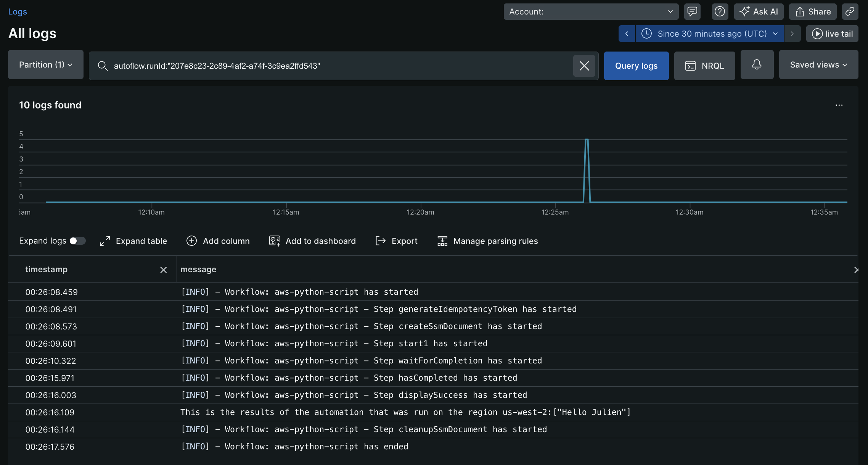Open the Ask AI assistant
This screenshot has height=465, width=868.
[759, 11]
